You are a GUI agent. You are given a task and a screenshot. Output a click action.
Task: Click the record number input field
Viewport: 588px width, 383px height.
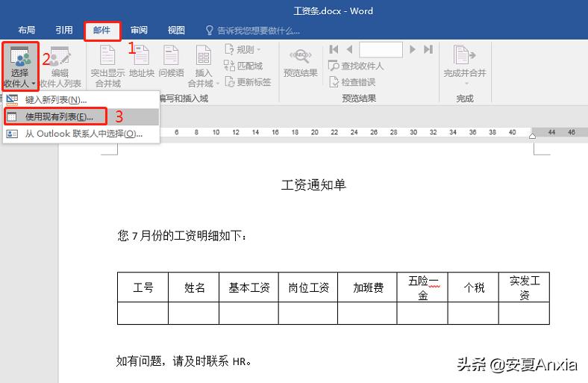(381, 49)
